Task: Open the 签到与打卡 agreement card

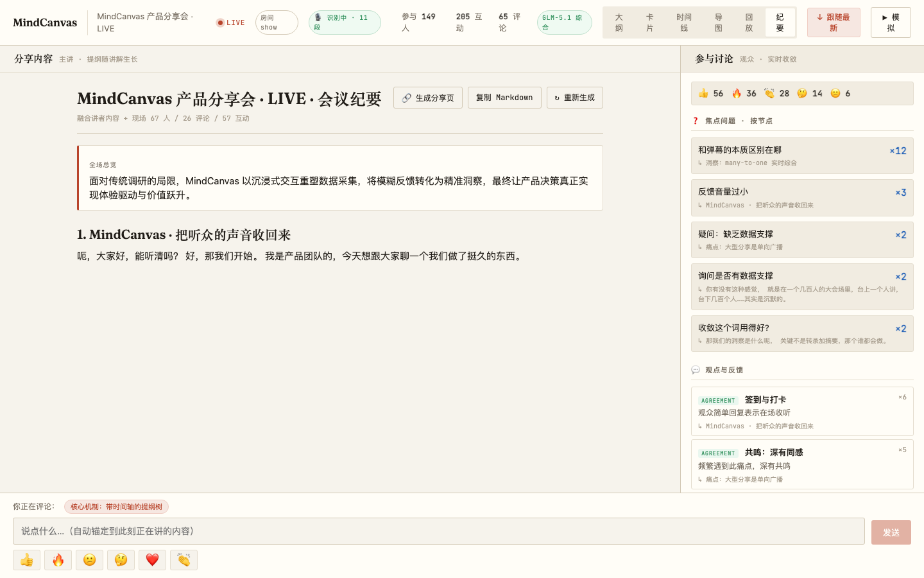Action: pos(802,412)
